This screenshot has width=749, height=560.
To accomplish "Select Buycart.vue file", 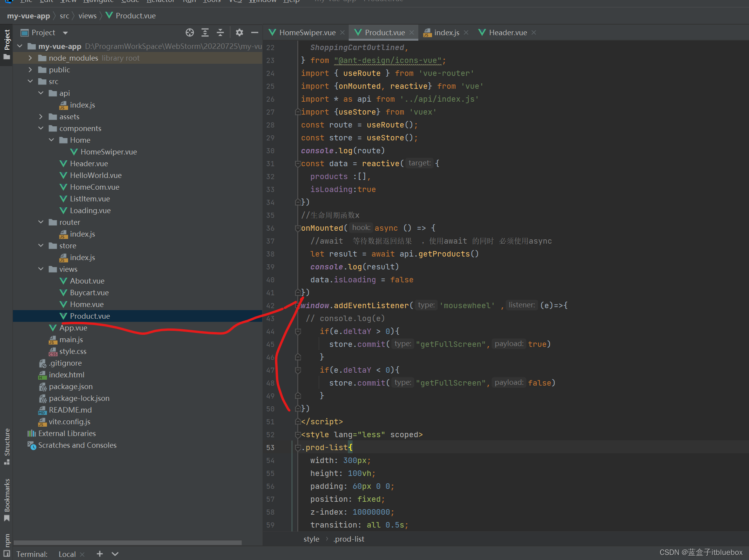I will point(89,293).
